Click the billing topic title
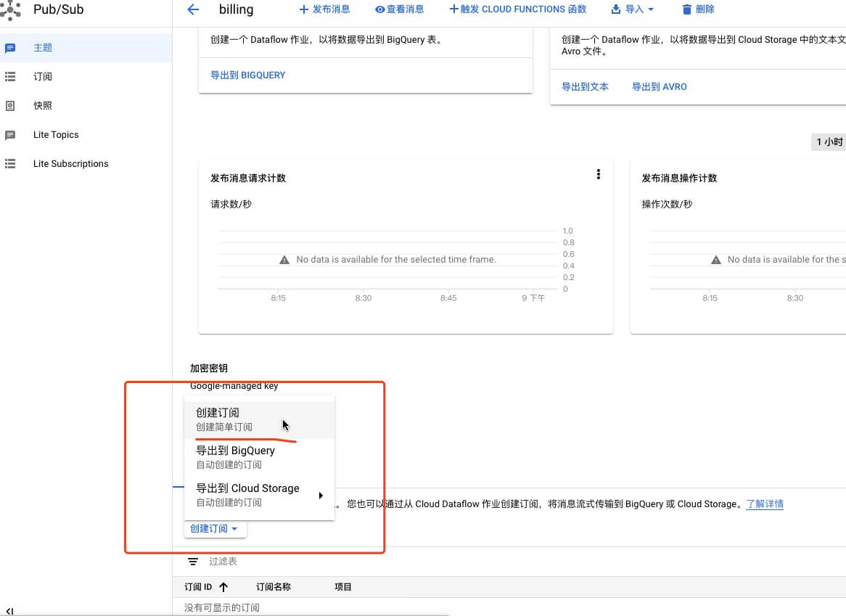 [236, 9]
